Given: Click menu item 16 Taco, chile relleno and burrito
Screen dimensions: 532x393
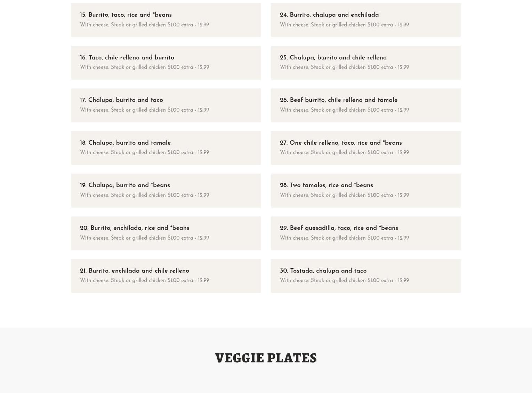Looking at the screenshot, I should click(x=166, y=63).
